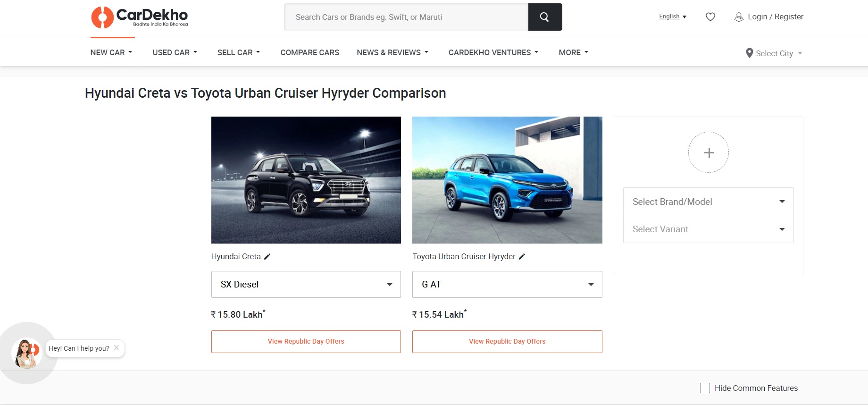Click the location pin icon

point(749,53)
